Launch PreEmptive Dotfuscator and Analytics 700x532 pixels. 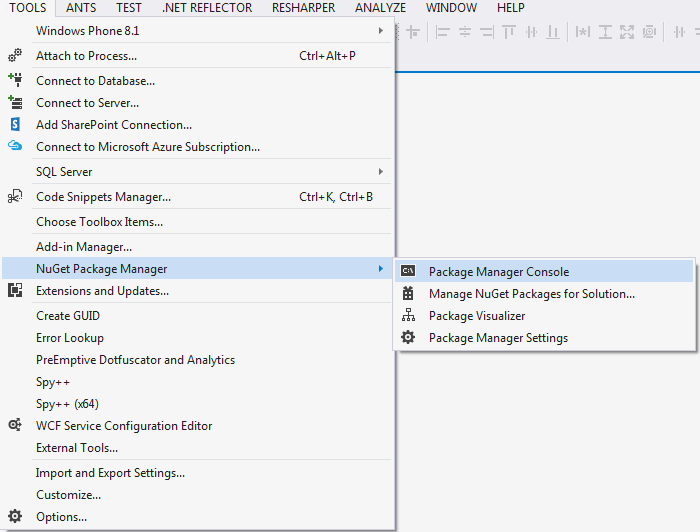(x=197, y=359)
